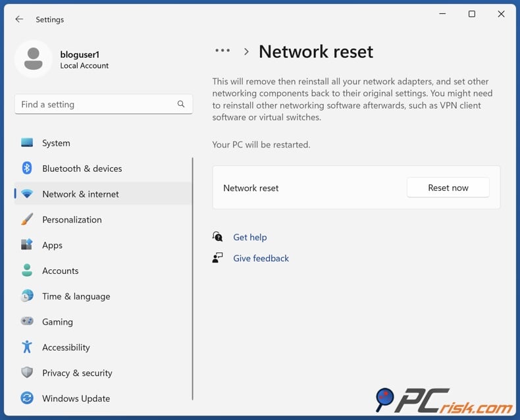Click the Windows Update sync icon

coord(27,398)
